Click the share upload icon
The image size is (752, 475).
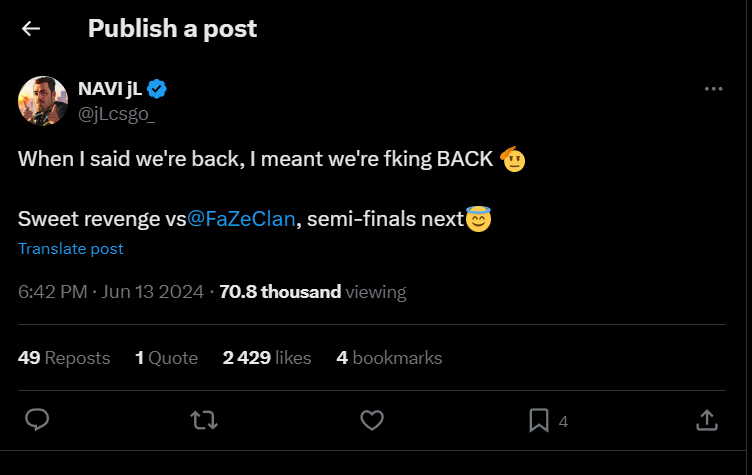click(x=706, y=420)
